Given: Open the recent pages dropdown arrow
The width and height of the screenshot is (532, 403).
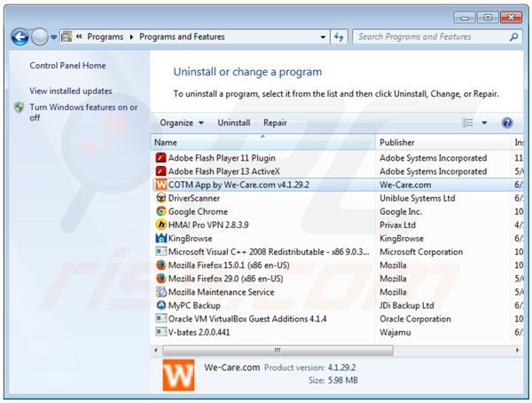Looking at the screenshot, I should click(53, 37).
